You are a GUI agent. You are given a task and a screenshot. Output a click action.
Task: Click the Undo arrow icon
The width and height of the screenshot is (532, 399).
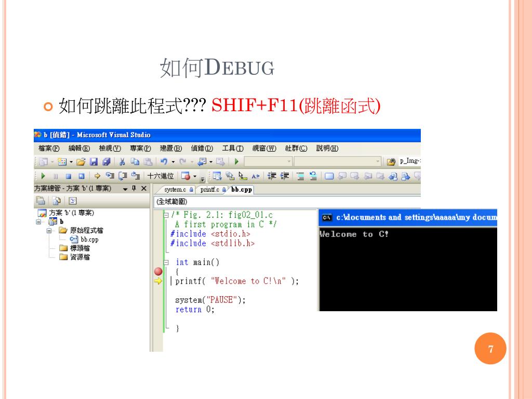click(164, 162)
